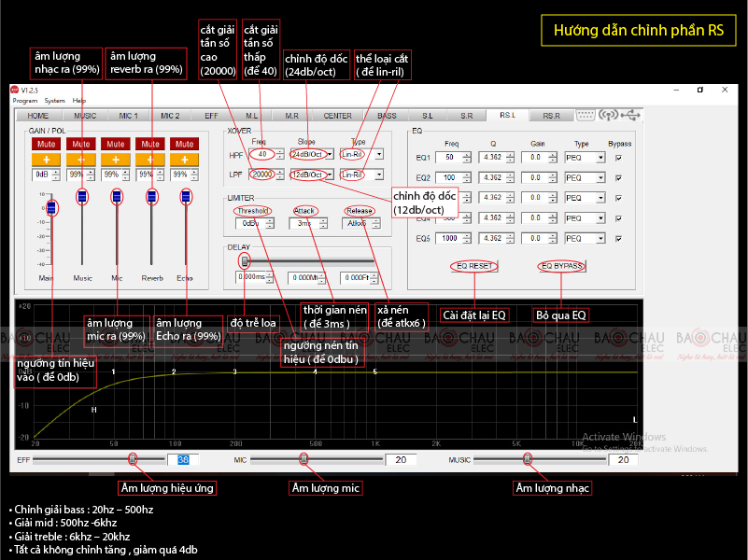Click the EQ BYPASS button

pos(562,266)
